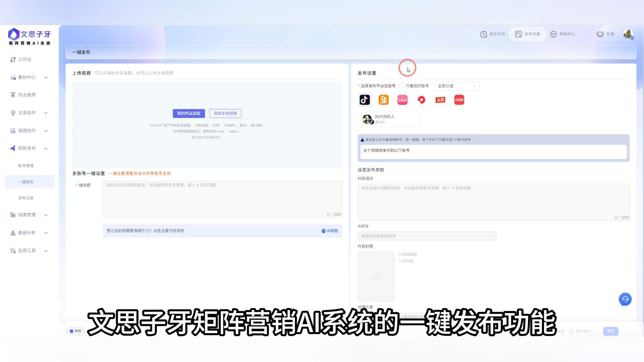This screenshot has width=644, height=362.
Task: Click the 文思子牙 logo
Action: (x=30, y=37)
